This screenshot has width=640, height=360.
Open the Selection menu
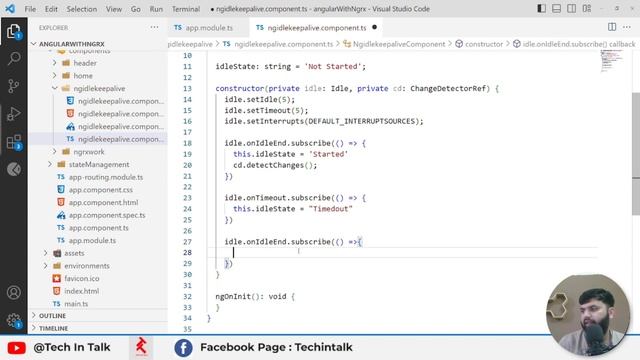(x=82, y=9)
